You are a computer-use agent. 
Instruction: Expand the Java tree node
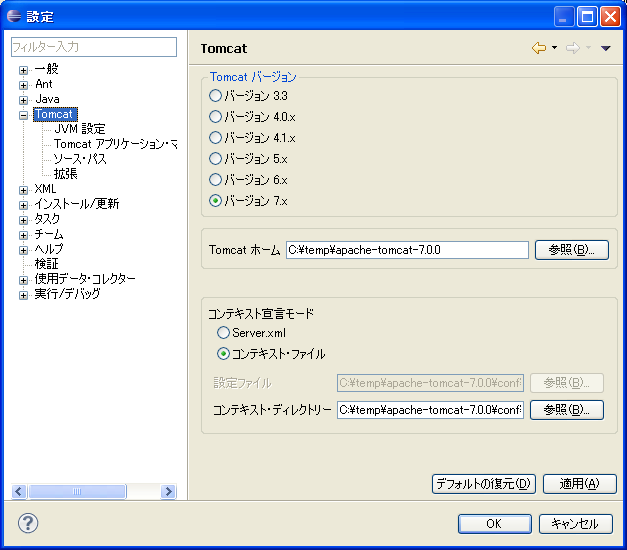click(23, 100)
